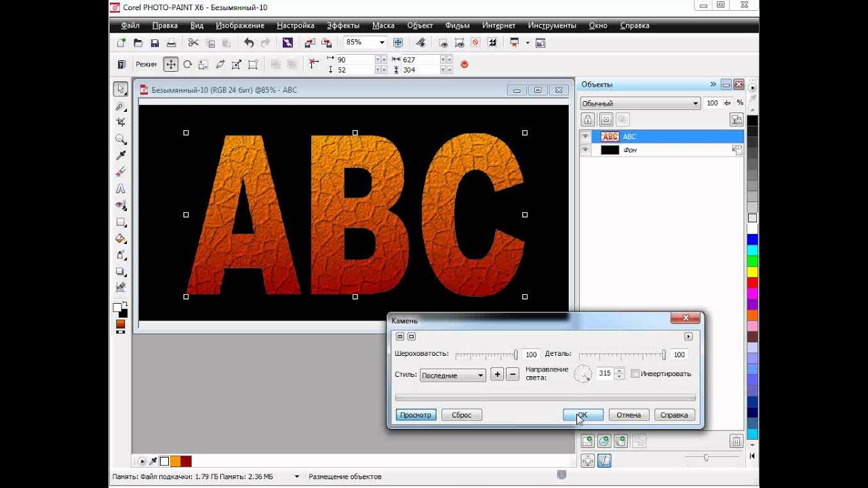Screen dimensions: 868x488
Task: Select the Crop tool in toolbox
Action: pyautogui.click(x=121, y=123)
